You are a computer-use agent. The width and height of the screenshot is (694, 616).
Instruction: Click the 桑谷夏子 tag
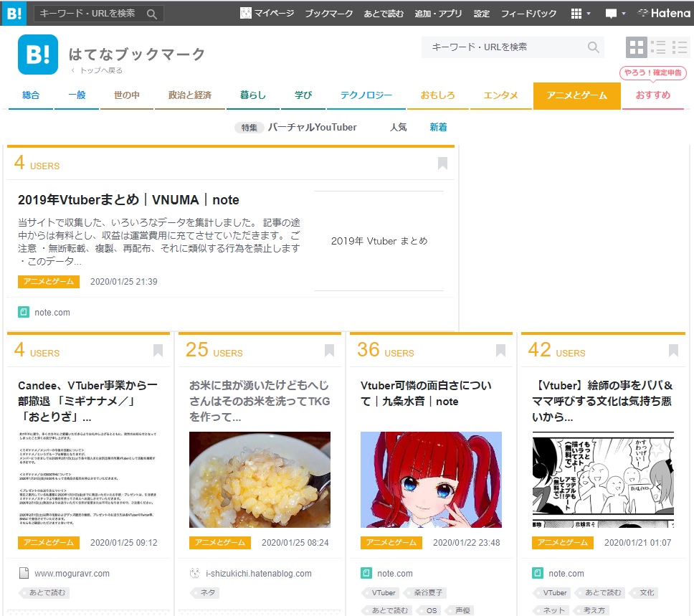pyautogui.click(x=427, y=592)
